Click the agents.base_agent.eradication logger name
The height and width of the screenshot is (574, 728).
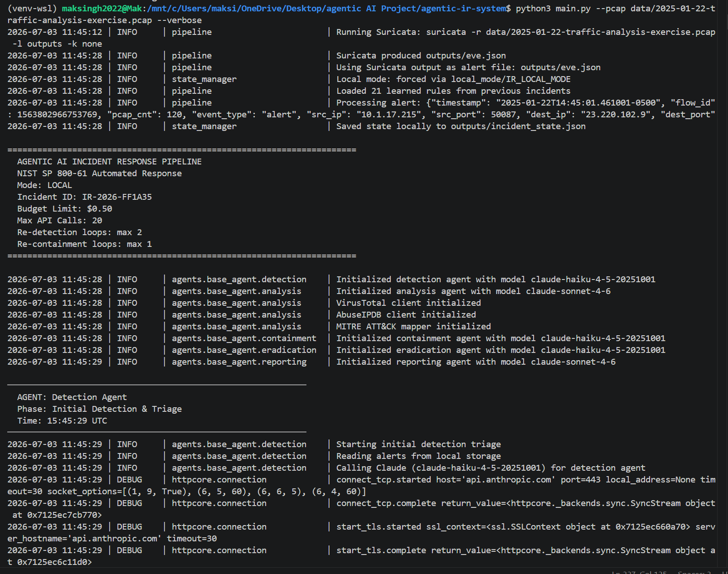pyautogui.click(x=244, y=350)
